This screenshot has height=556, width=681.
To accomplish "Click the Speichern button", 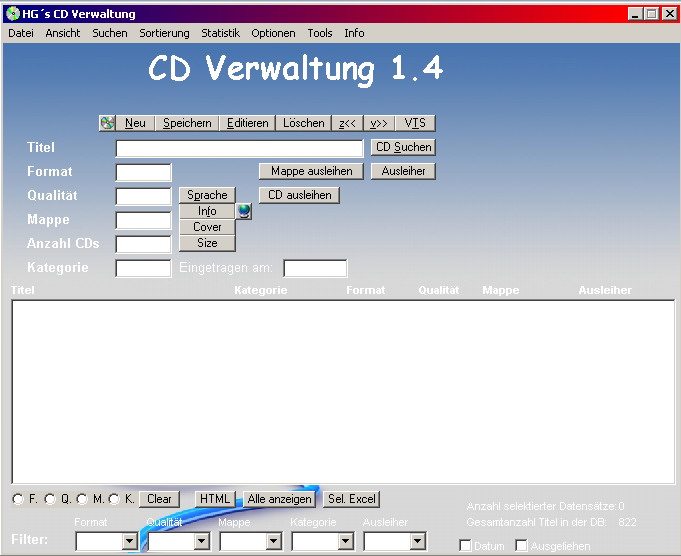I will coord(187,123).
